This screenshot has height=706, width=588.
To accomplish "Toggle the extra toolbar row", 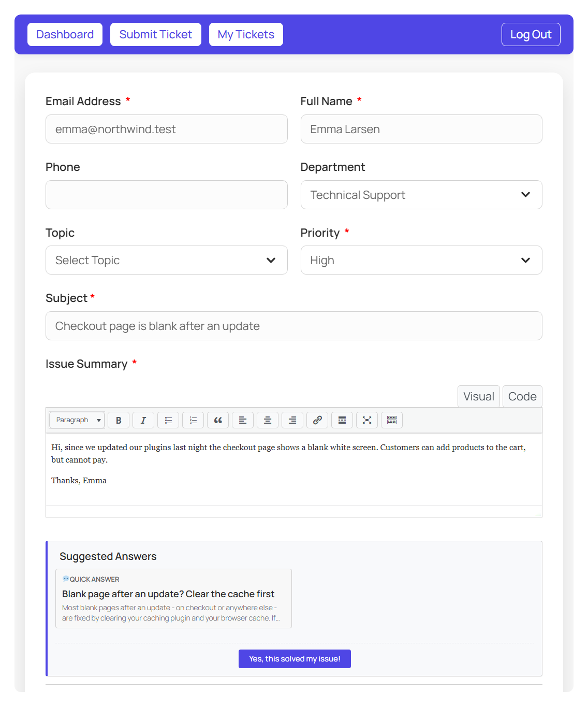I will pyautogui.click(x=392, y=420).
